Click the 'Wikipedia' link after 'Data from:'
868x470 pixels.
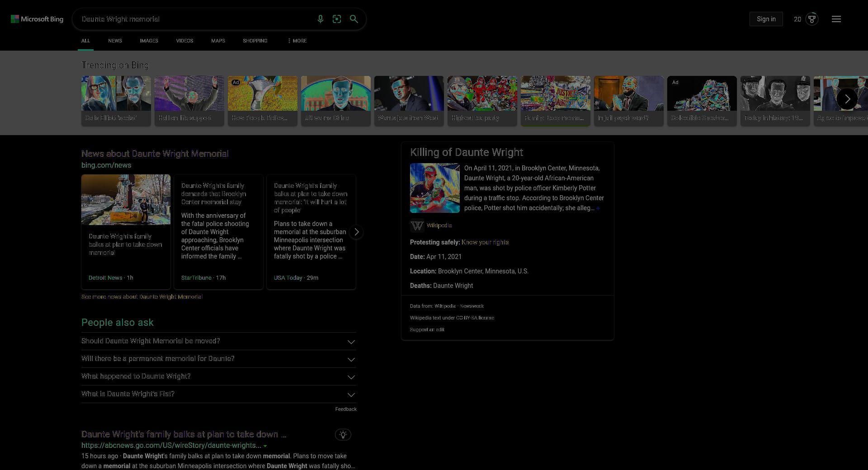click(x=445, y=306)
